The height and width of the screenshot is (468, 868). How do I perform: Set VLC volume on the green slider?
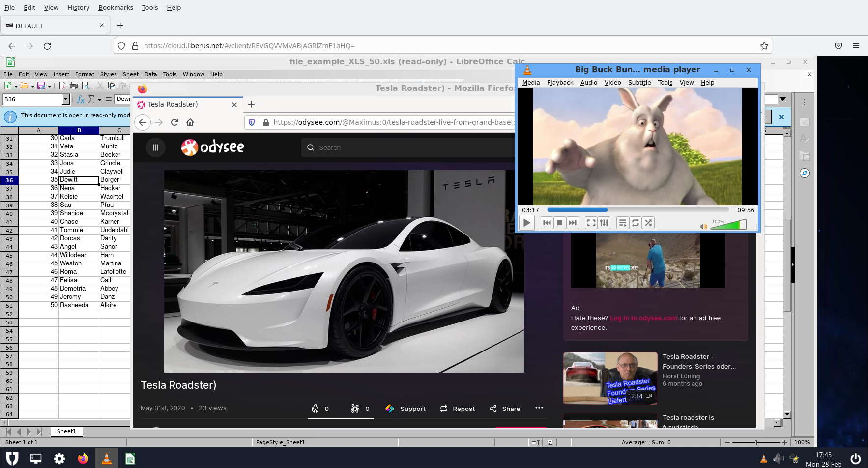coord(728,225)
